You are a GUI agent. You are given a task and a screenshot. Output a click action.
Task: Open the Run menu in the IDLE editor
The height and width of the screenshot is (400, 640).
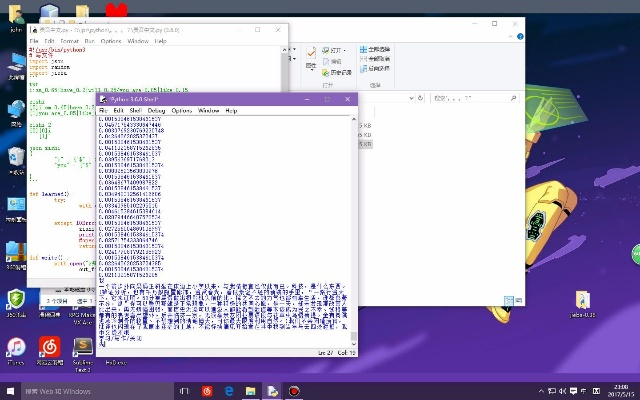(x=87, y=41)
